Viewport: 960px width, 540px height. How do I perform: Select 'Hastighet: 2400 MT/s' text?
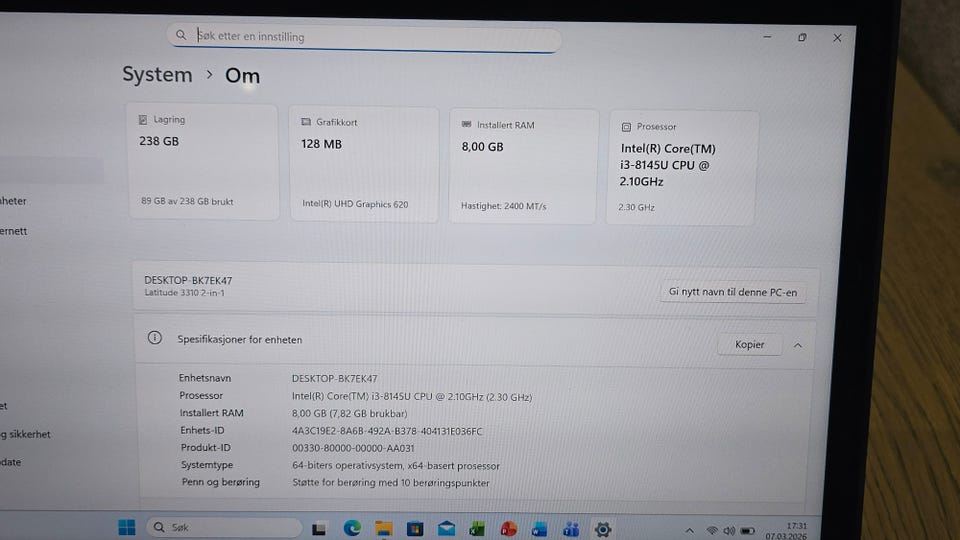pyautogui.click(x=503, y=206)
